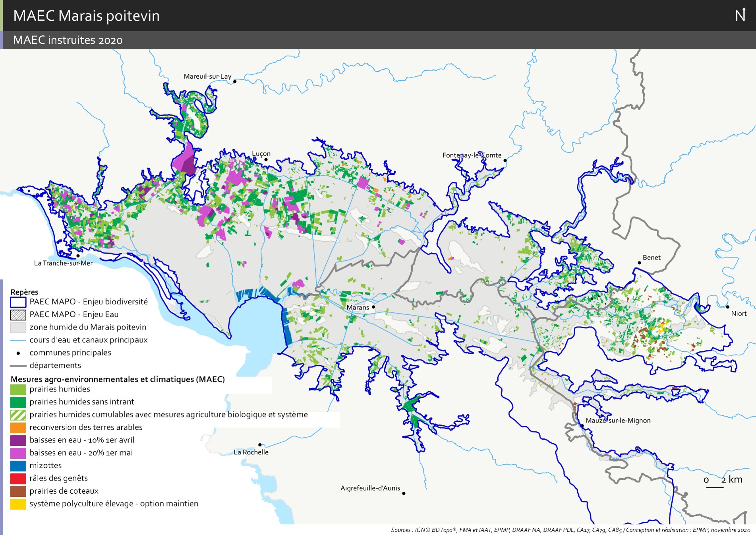Click the 'Mauzé-sur-le-Mignon' map label

click(618, 421)
